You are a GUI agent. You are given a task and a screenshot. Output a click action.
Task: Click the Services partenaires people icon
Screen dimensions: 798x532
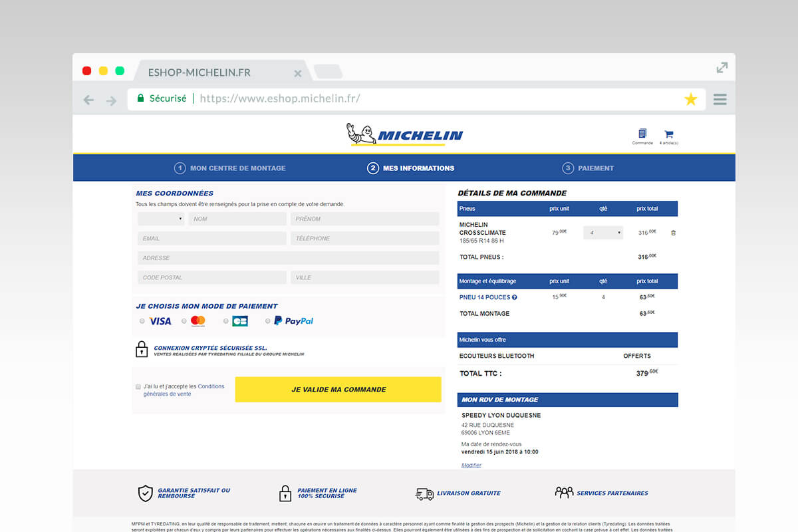coord(564,493)
